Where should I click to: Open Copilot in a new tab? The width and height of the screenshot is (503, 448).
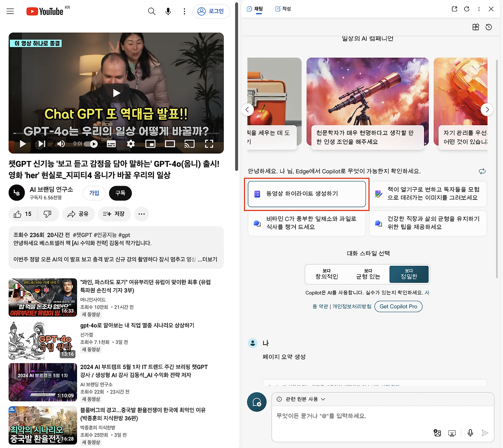point(455,9)
